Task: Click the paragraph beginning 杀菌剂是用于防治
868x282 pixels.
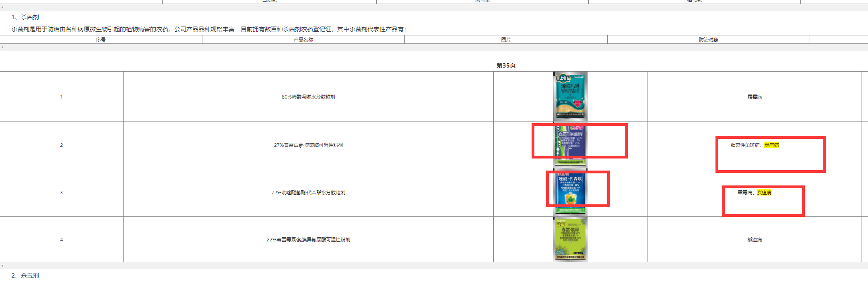Action: pos(209,29)
